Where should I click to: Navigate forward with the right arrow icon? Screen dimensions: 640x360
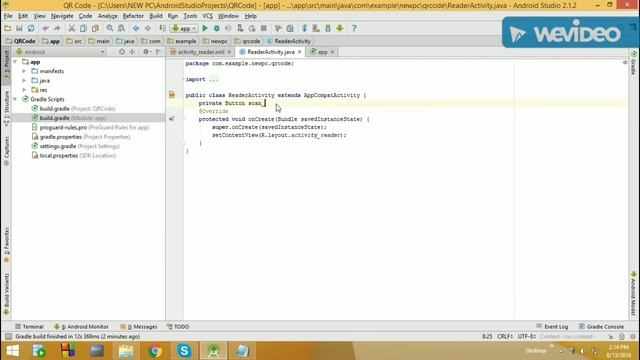[x=148, y=28]
